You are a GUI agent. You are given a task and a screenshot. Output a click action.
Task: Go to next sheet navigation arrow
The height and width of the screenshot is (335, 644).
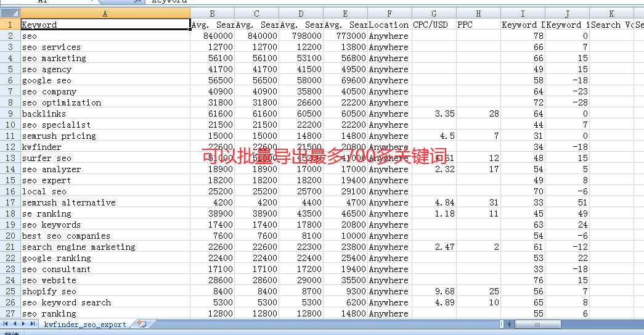(x=23, y=324)
